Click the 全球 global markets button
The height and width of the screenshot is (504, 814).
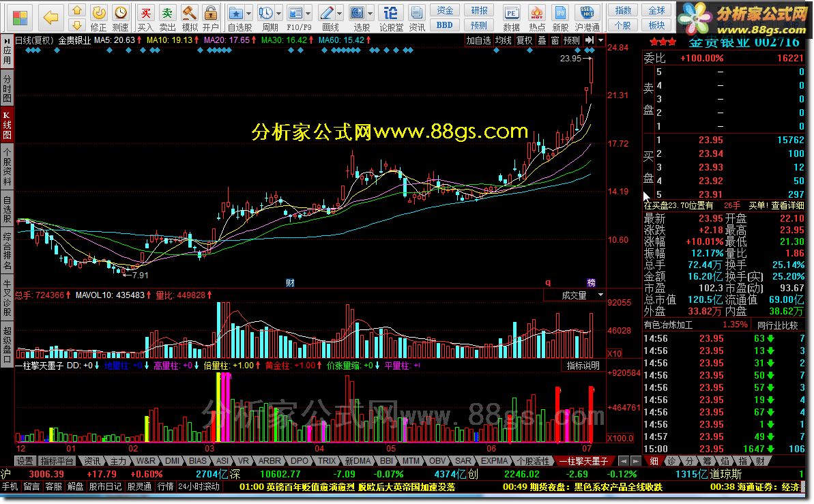point(656,10)
